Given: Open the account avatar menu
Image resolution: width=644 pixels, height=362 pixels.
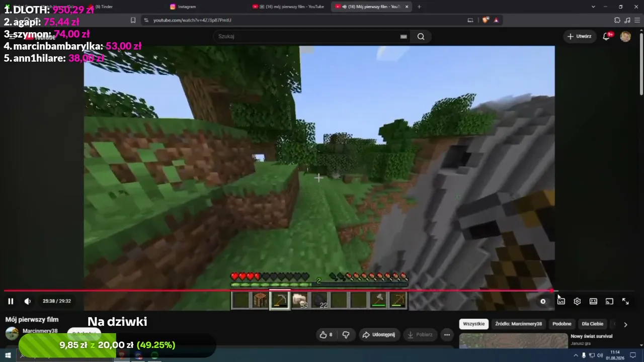Looking at the screenshot, I should click(x=625, y=36).
